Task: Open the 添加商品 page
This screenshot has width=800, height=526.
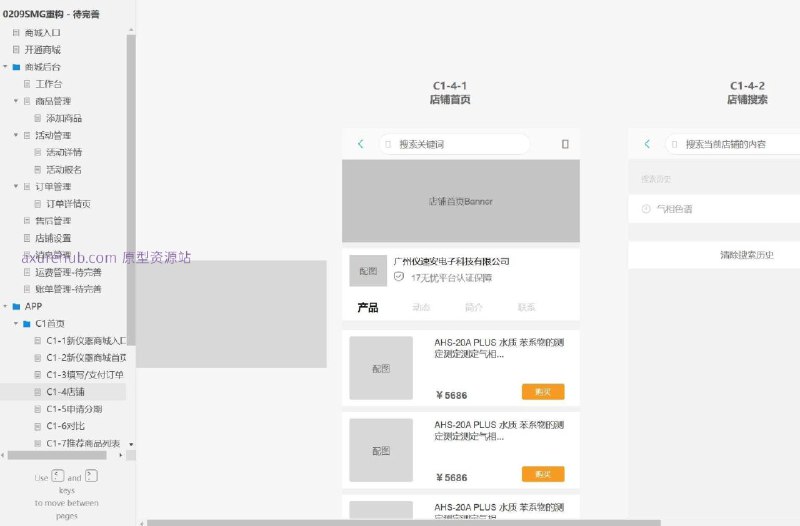Action: pyautogui.click(x=64, y=118)
